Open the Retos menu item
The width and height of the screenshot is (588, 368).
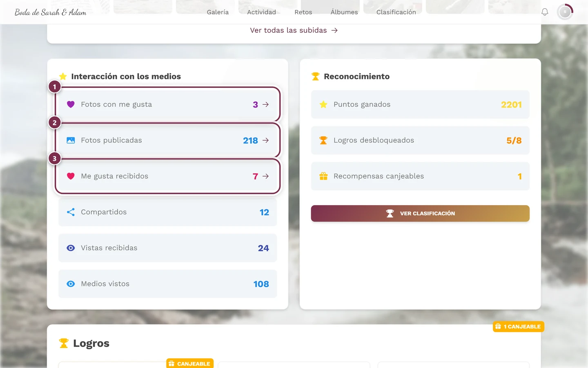(x=303, y=12)
